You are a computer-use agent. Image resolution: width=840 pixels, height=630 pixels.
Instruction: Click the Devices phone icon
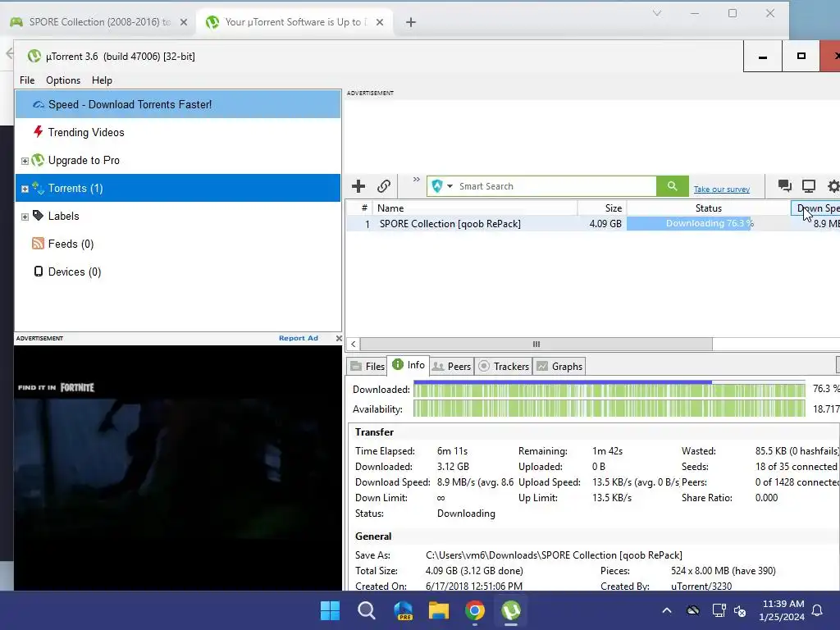[x=38, y=272]
